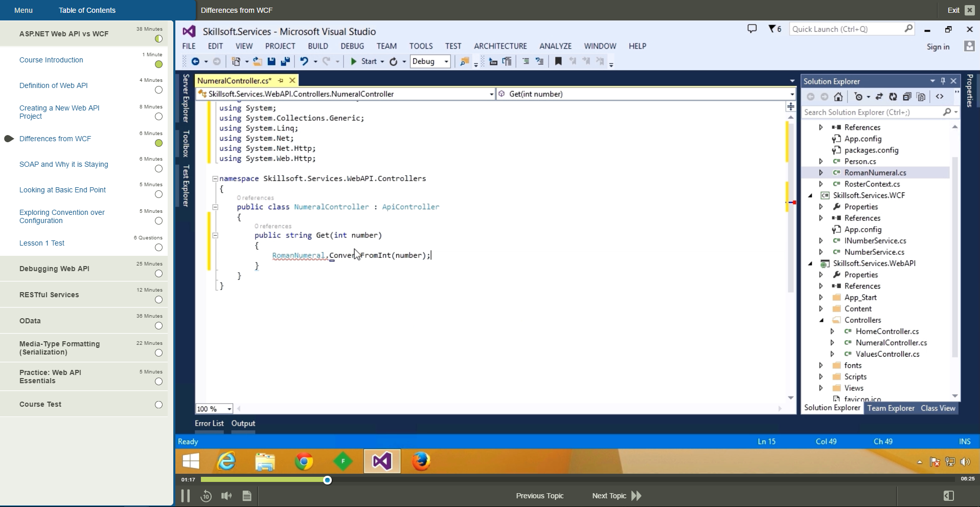Image resolution: width=980 pixels, height=507 pixels.
Task: Expand the App_Start folder node
Action: coord(821,297)
